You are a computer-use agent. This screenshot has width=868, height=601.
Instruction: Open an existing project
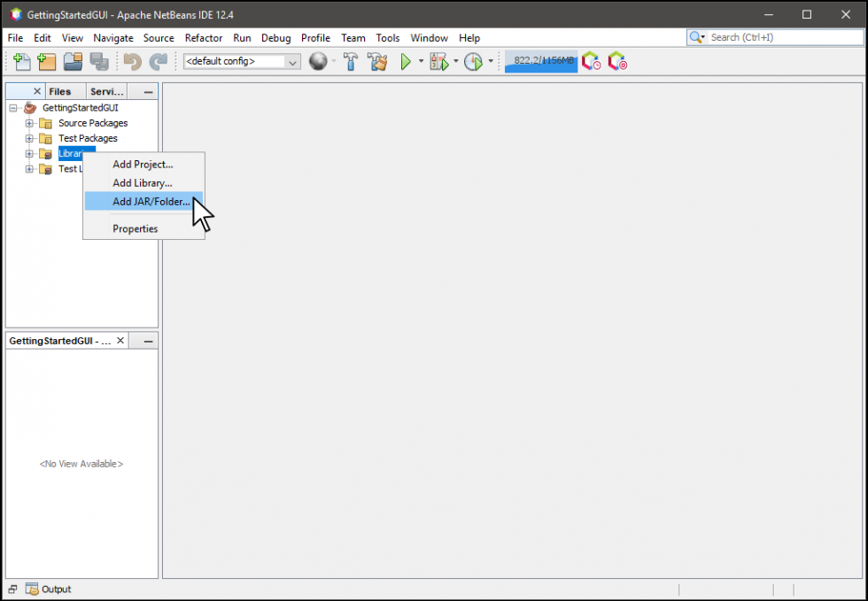click(x=73, y=61)
